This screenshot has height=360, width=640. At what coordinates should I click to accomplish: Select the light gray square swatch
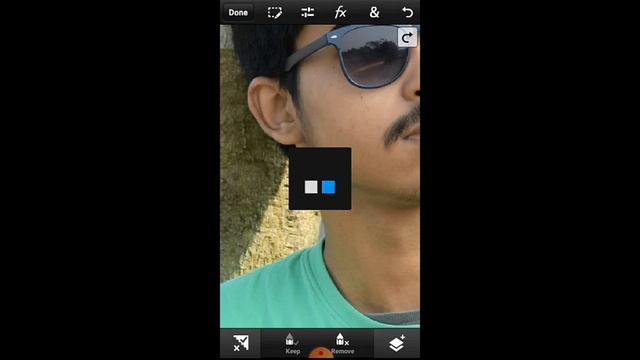(x=311, y=187)
